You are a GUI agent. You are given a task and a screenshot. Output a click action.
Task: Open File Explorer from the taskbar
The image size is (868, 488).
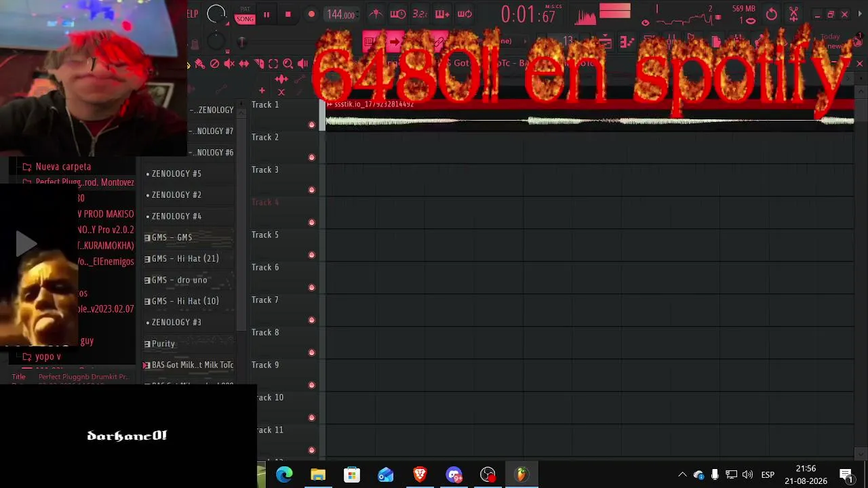tap(318, 474)
